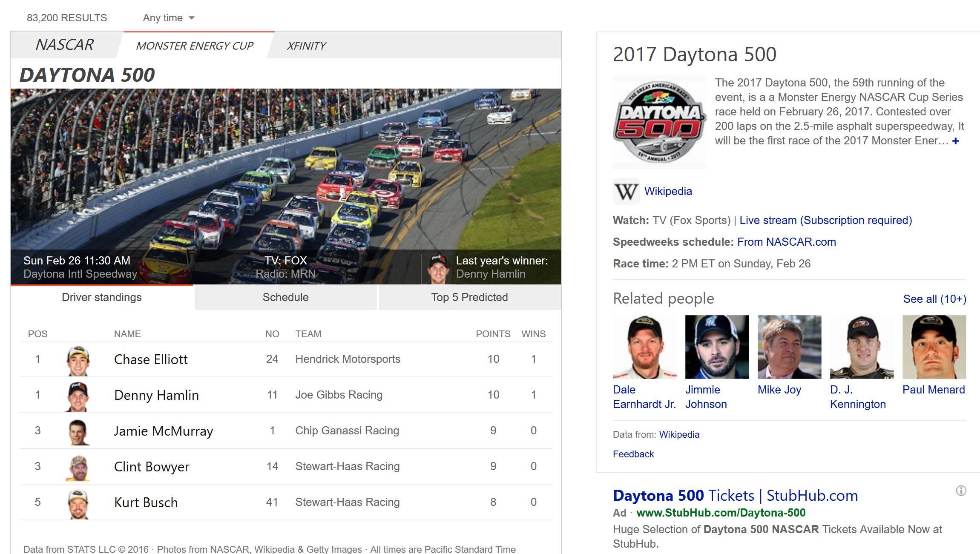Expand description with the plus icon

click(956, 141)
